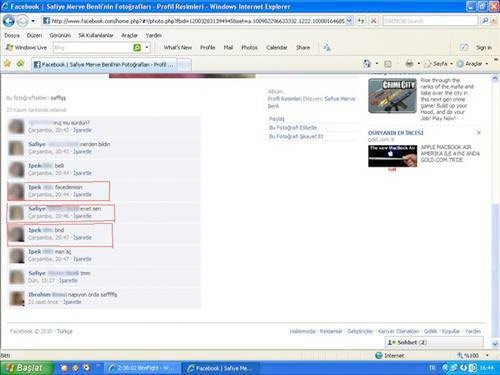Open the DÜNYANIN EN İNCESİ ad link
Image resolution: width=500 pixels, height=375 pixels.
click(396, 133)
